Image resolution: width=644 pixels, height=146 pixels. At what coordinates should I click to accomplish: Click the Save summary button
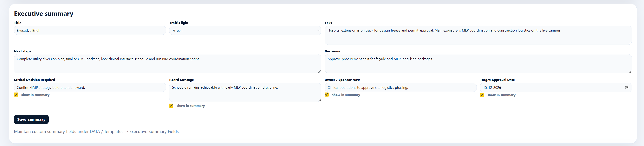(31, 119)
